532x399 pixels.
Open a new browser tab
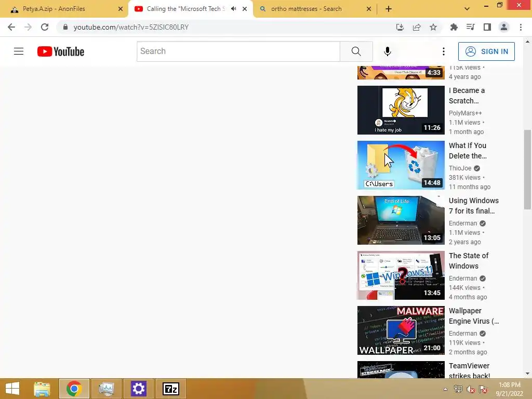tap(389, 9)
